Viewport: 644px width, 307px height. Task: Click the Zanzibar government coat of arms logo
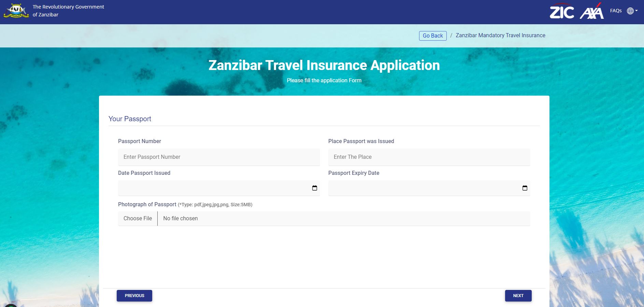click(16, 11)
